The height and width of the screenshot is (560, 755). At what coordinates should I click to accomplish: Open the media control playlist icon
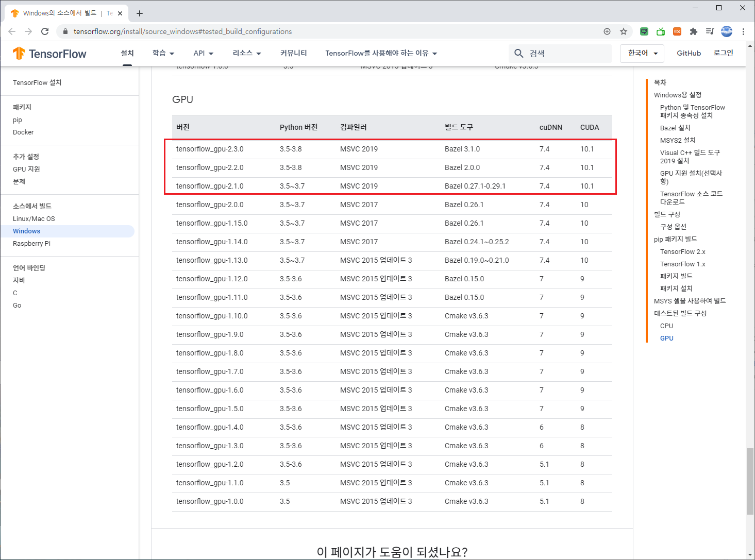pyautogui.click(x=710, y=31)
